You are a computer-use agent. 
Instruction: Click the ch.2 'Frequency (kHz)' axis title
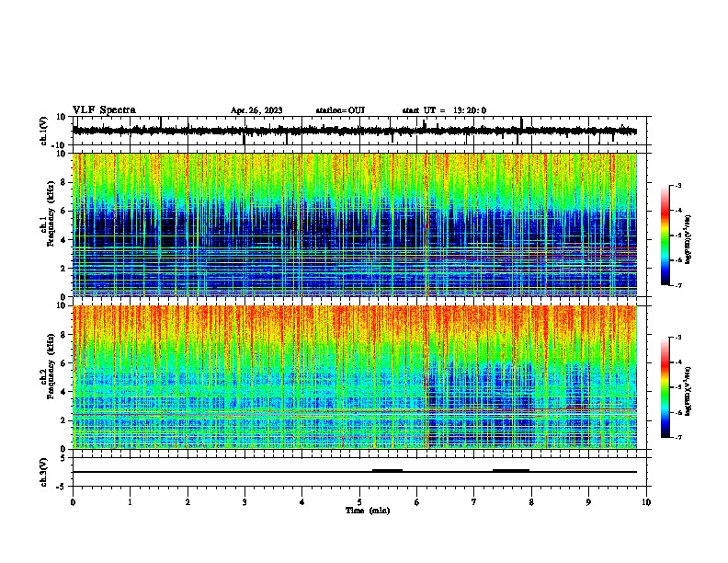51,366
